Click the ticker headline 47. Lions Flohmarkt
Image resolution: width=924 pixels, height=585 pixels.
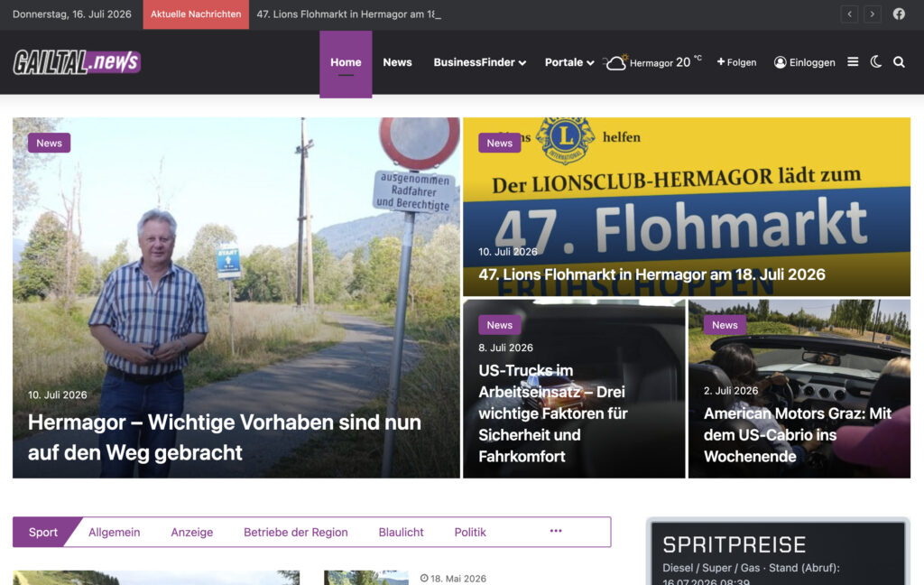[x=349, y=14]
